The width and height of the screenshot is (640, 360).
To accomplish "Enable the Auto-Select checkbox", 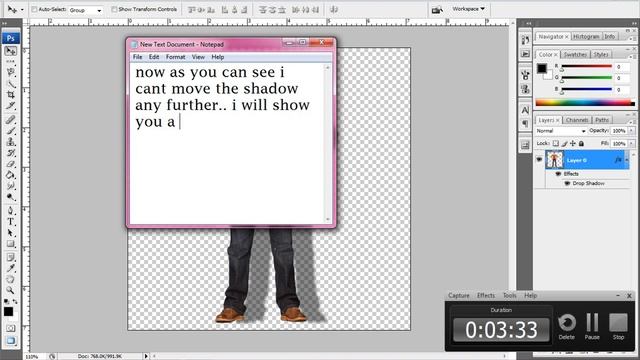I will (x=34, y=9).
